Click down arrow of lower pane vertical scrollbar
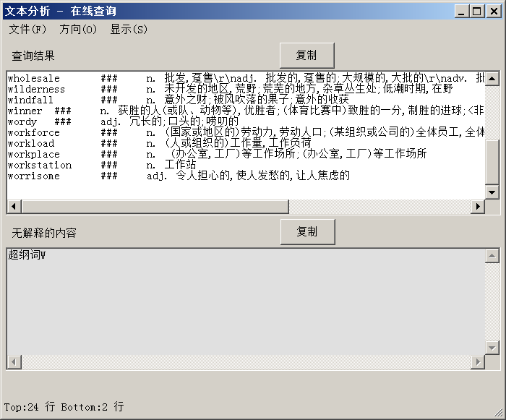The height and width of the screenshot is (420, 506). (x=492, y=348)
